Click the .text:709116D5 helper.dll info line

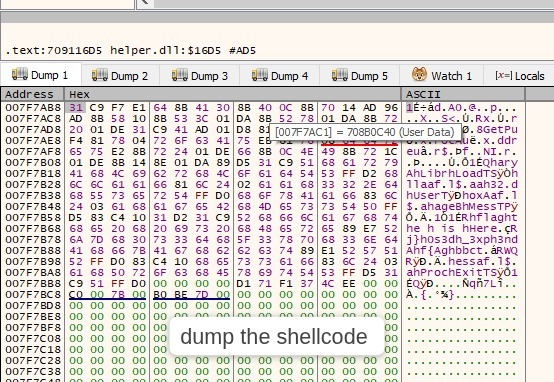[x=130, y=51]
